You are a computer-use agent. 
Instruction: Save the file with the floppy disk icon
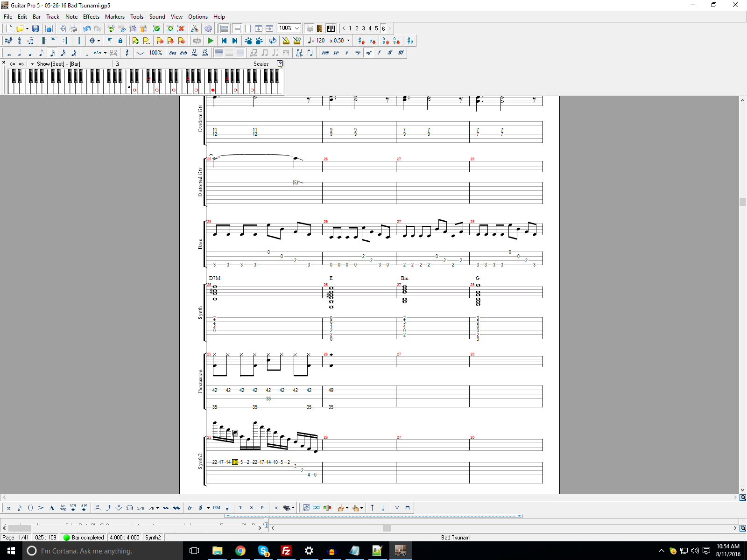[x=35, y=29]
